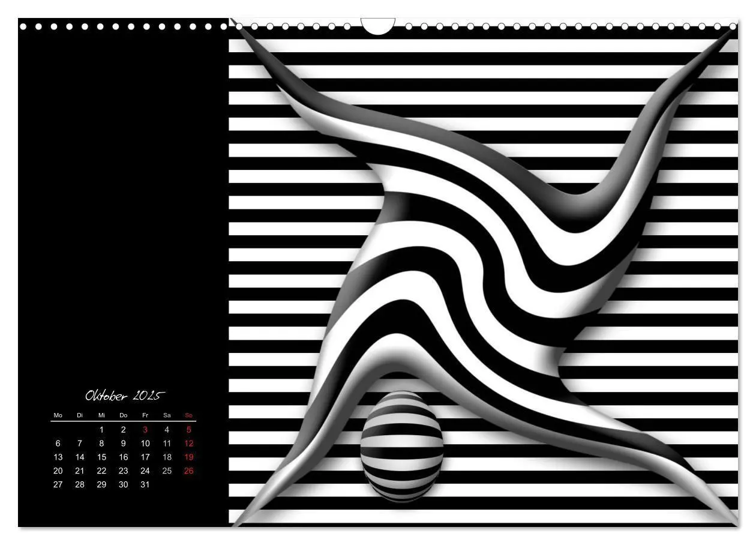This screenshot has width=756, height=545.
Task: Pick date 17 in the calendar
Action: (145, 457)
